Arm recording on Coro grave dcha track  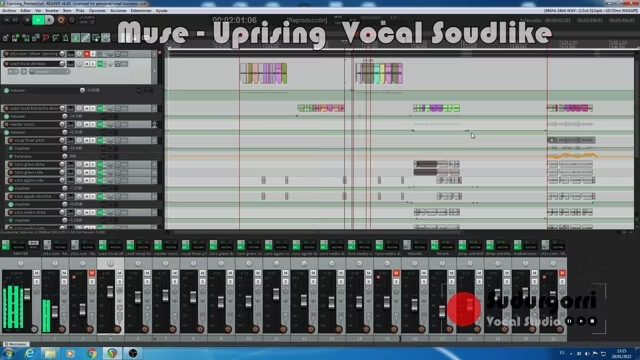(11, 164)
